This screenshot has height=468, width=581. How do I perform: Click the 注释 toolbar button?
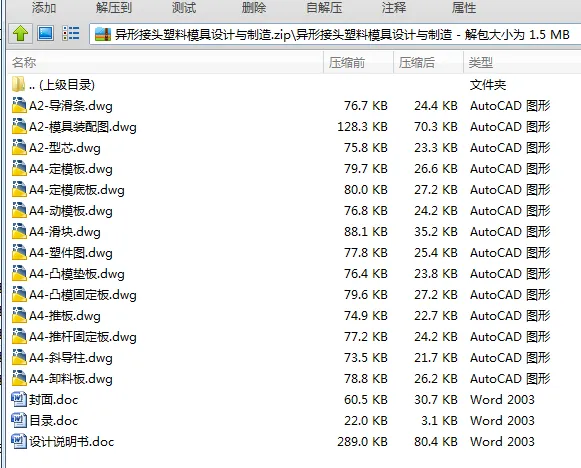point(394,7)
